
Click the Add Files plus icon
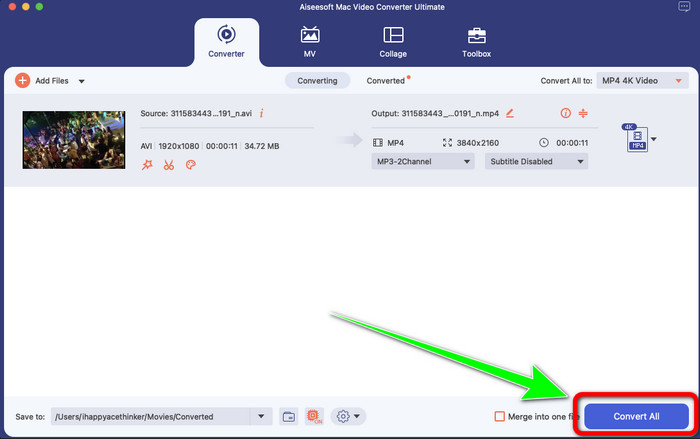(22, 81)
